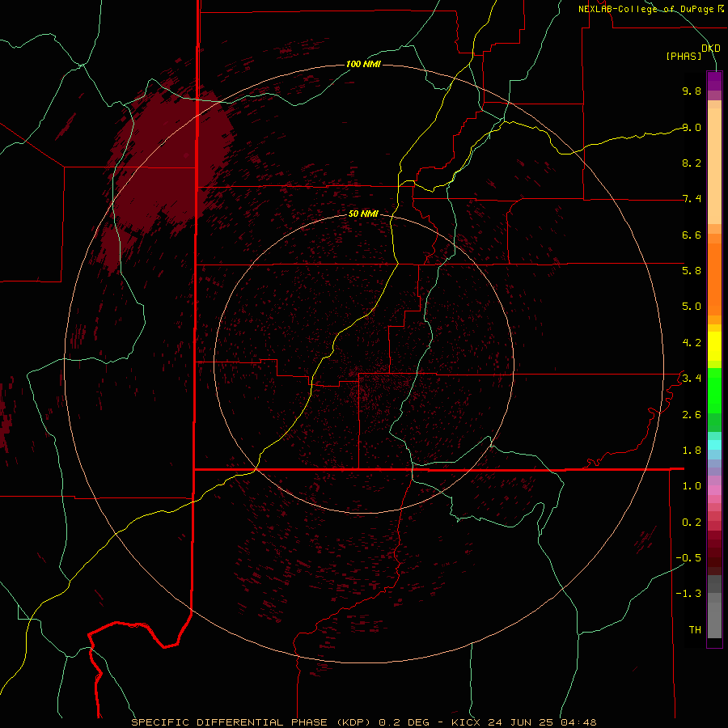The width and height of the screenshot is (728, 728).
Task: Click the DKD label above the color scale
Action: pyautogui.click(x=711, y=49)
